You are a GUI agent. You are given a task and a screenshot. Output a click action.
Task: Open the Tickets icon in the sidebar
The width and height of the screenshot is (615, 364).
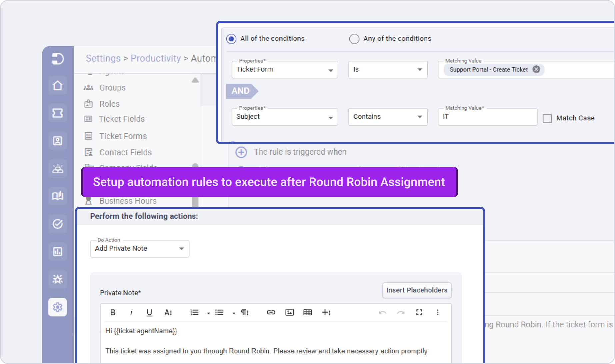(x=58, y=113)
